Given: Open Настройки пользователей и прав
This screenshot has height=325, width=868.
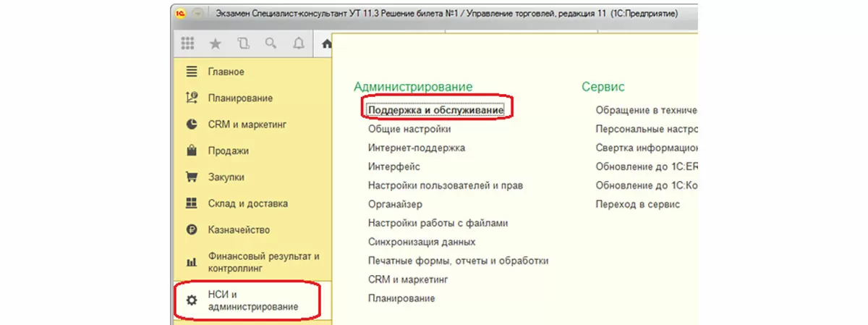Looking at the screenshot, I should pos(445,185).
